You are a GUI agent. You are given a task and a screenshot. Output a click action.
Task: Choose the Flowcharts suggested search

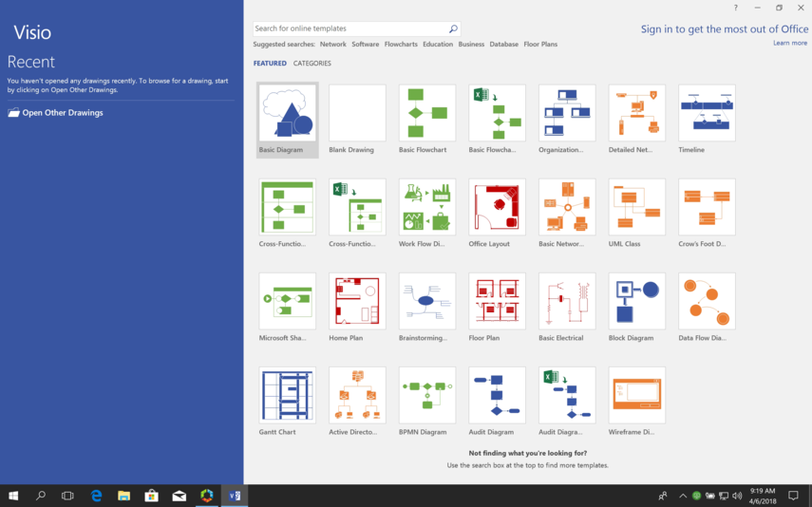pyautogui.click(x=401, y=45)
